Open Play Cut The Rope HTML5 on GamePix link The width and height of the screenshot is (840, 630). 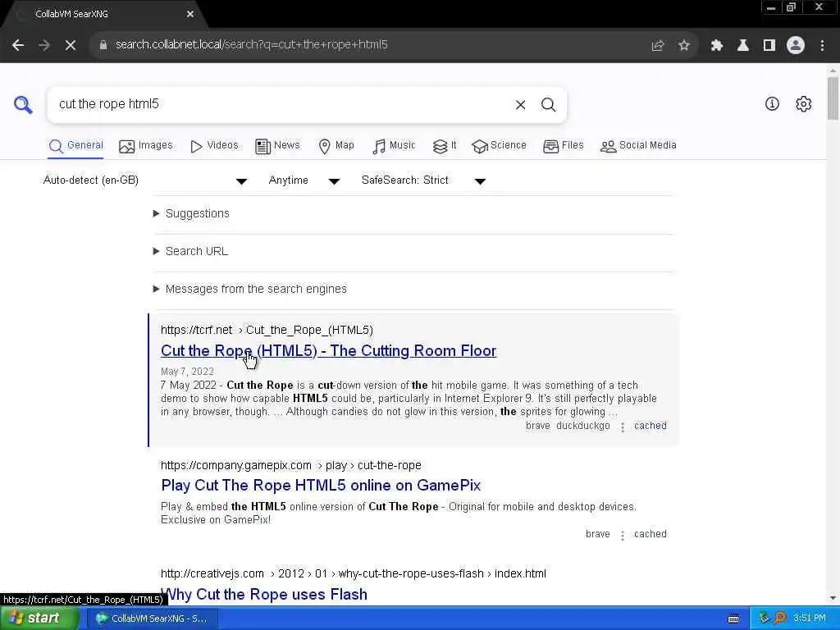tap(321, 486)
